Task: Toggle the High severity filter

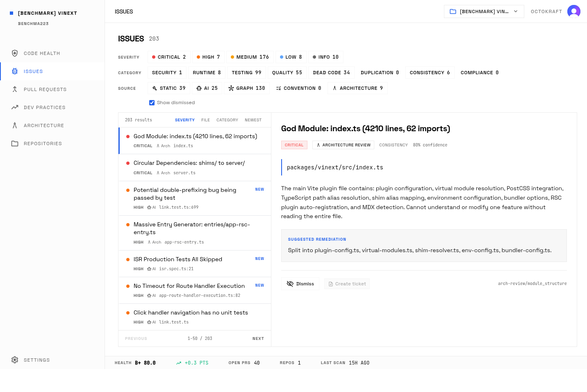Action: tap(208, 57)
